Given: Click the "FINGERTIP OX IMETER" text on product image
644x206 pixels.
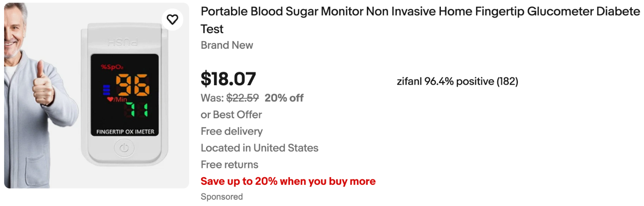Looking at the screenshot, I should [x=125, y=131].
